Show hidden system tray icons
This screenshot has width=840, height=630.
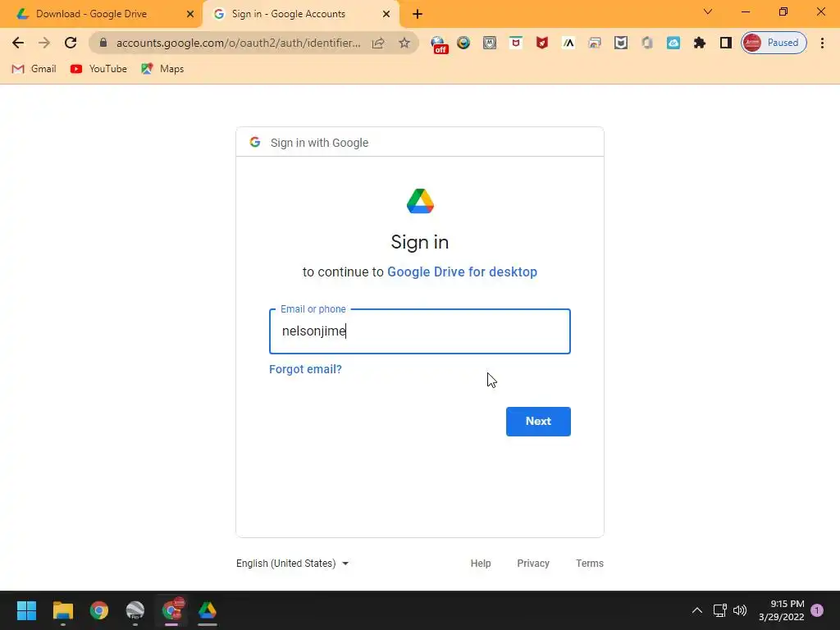pos(697,610)
